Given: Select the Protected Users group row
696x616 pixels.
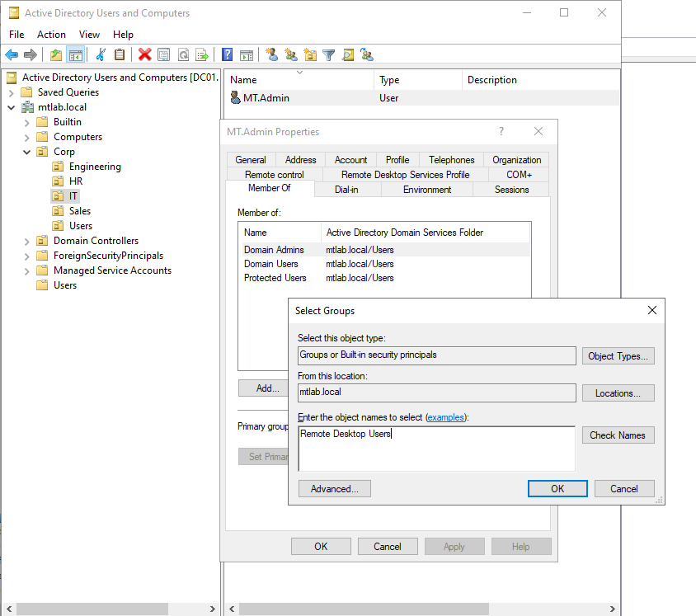Looking at the screenshot, I should [x=384, y=278].
